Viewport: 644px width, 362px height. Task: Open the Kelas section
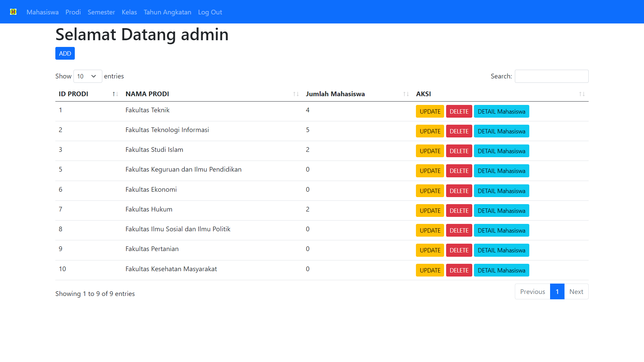129,12
